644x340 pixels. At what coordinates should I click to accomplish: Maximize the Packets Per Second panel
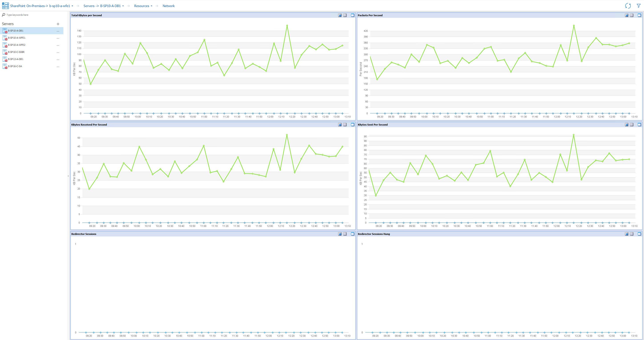point(639,15)
